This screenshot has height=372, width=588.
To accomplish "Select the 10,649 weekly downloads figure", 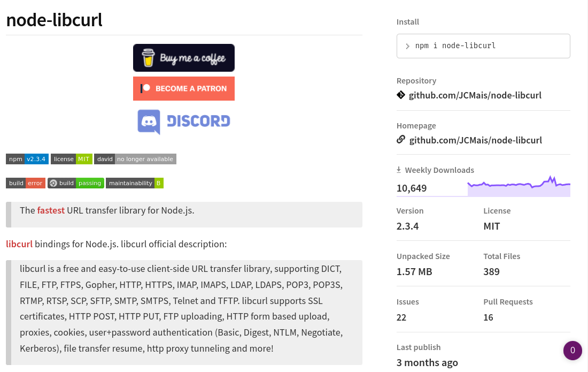I will tap(412, 188).
